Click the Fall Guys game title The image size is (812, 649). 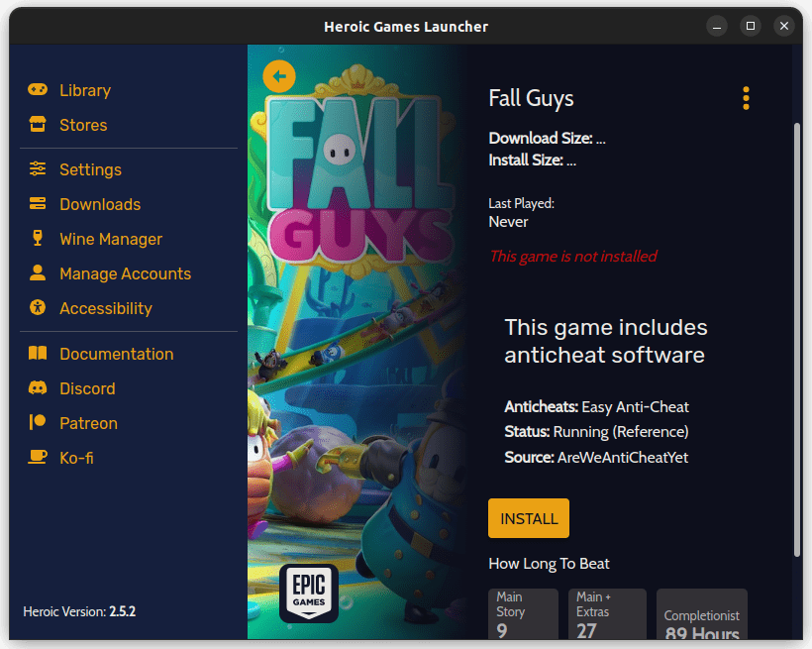tap(532, 98)
